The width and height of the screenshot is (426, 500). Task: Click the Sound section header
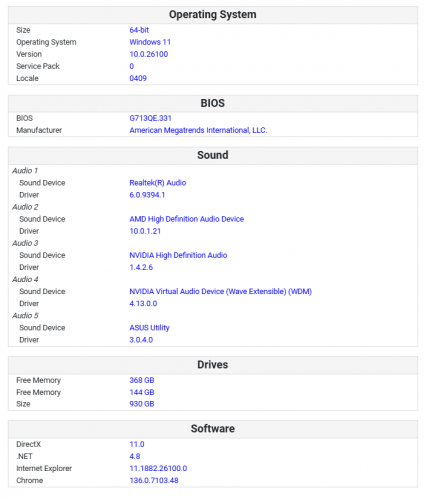pos(213,155)
